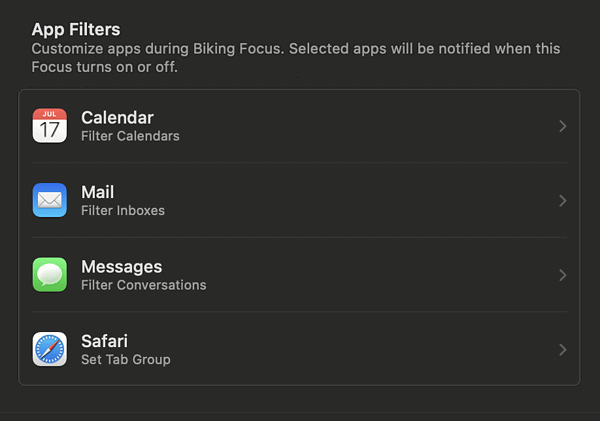Screen dimensions: 600x421
Task: Open the Calendar filter entry
Action: [299, 126]
